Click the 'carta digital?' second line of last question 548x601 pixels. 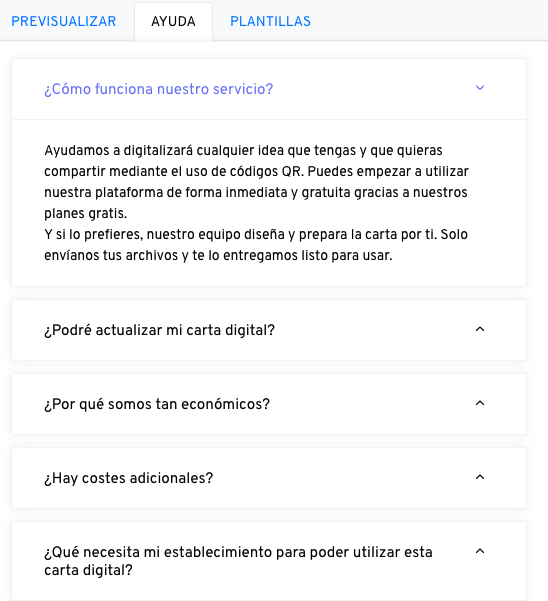click(x=88, y=570)
